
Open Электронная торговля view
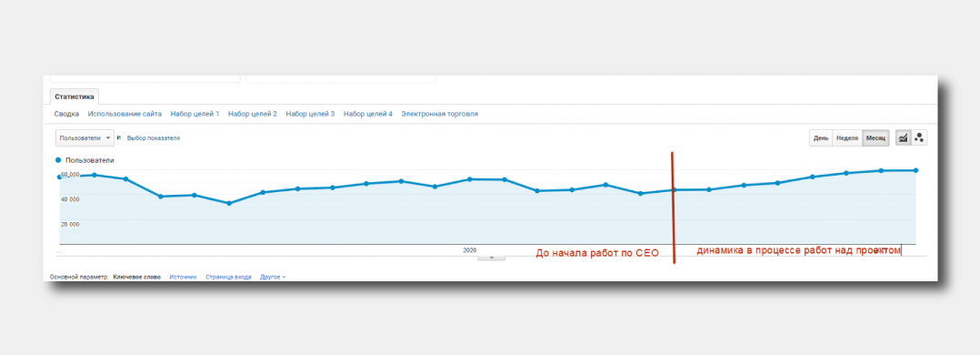439,114
